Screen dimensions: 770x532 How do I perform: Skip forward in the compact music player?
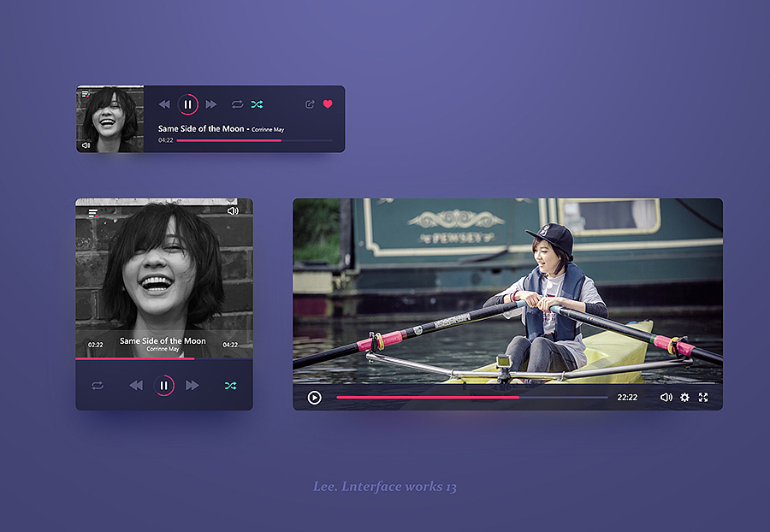coord(211,104)
